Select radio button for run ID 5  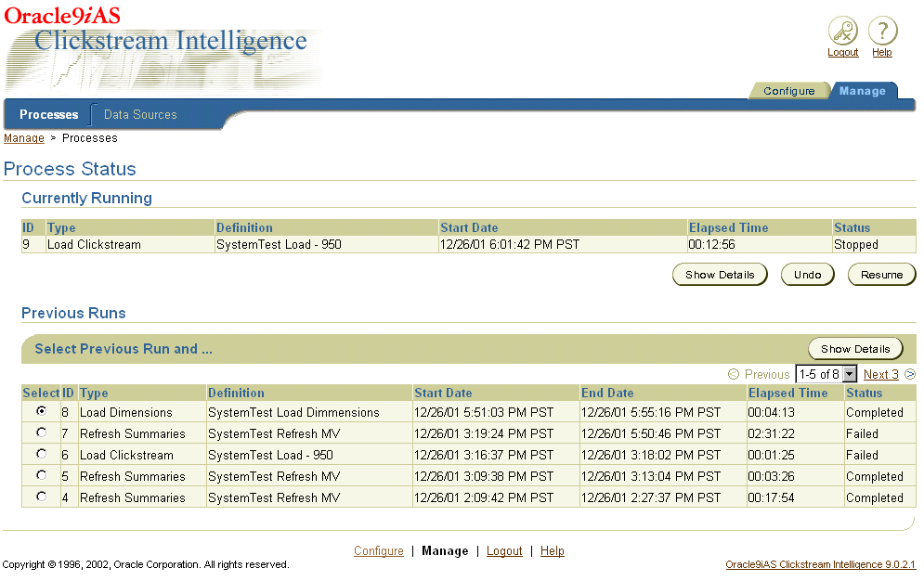pyautogui.click(x=41, y=474)
